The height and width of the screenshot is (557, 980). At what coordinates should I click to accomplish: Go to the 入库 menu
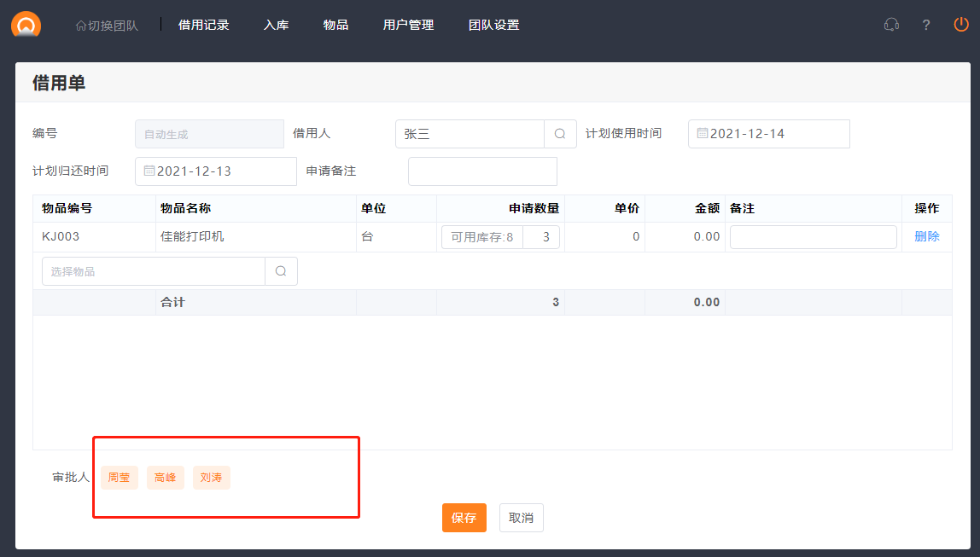click(x=276, y=25)
